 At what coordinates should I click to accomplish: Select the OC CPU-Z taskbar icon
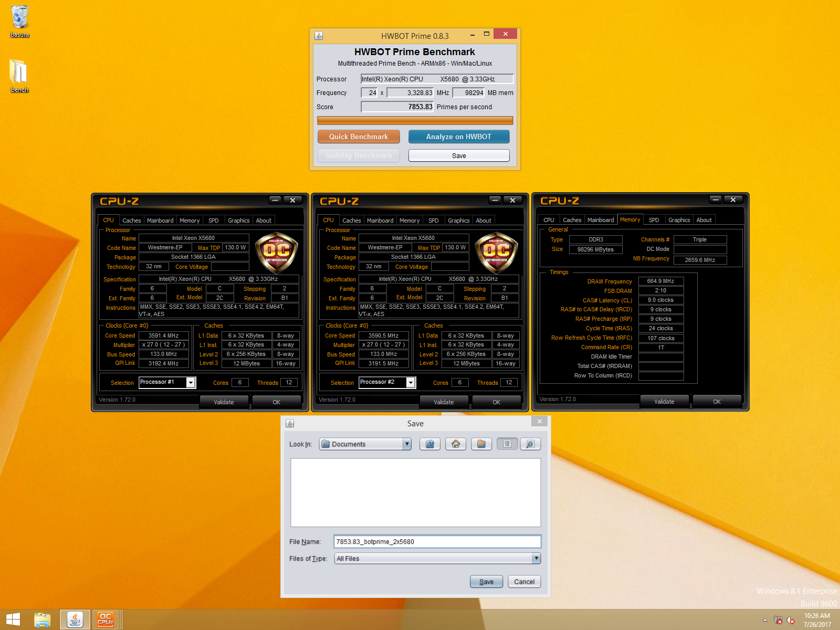(x=106, y=619)
